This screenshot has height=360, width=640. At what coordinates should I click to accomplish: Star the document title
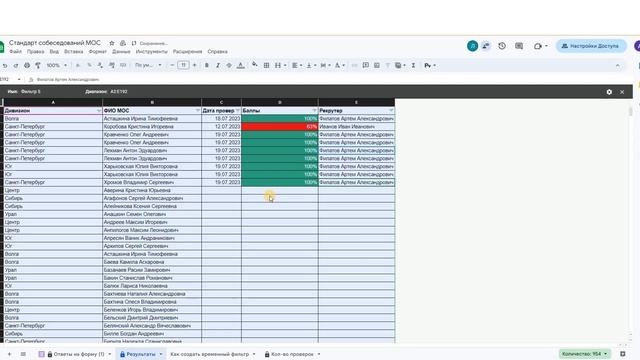pos(111,43)
